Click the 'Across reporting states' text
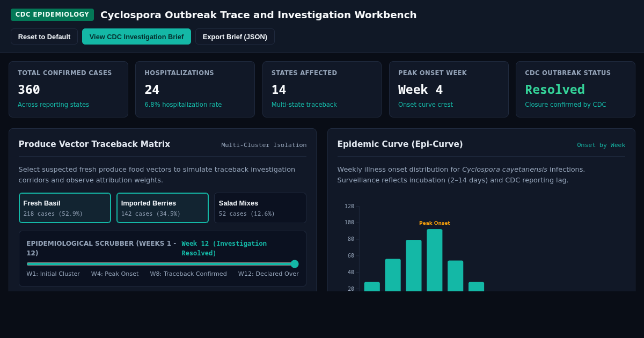The height and width of the screenshot is (338, 644). (x=54, y=105)
